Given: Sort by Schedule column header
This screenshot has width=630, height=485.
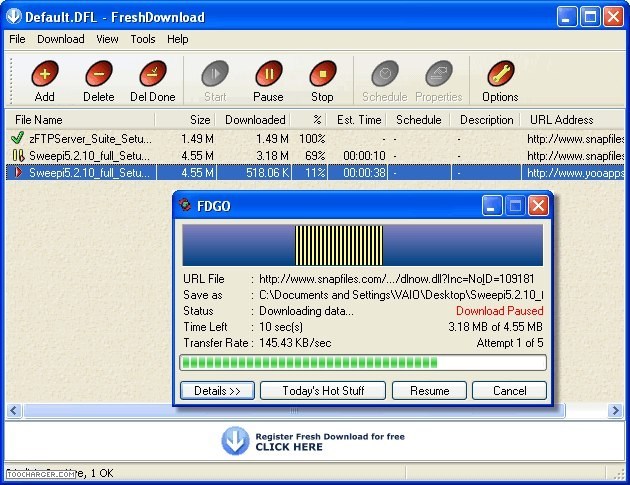Looking at the screenshot, I should pyautogui.click(x=419, y=120).
